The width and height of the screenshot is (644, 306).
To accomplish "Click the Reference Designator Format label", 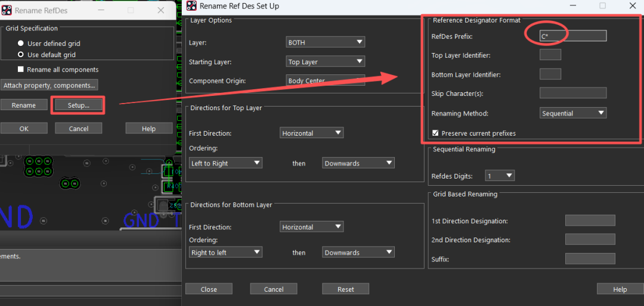I will tap(476, 20).
